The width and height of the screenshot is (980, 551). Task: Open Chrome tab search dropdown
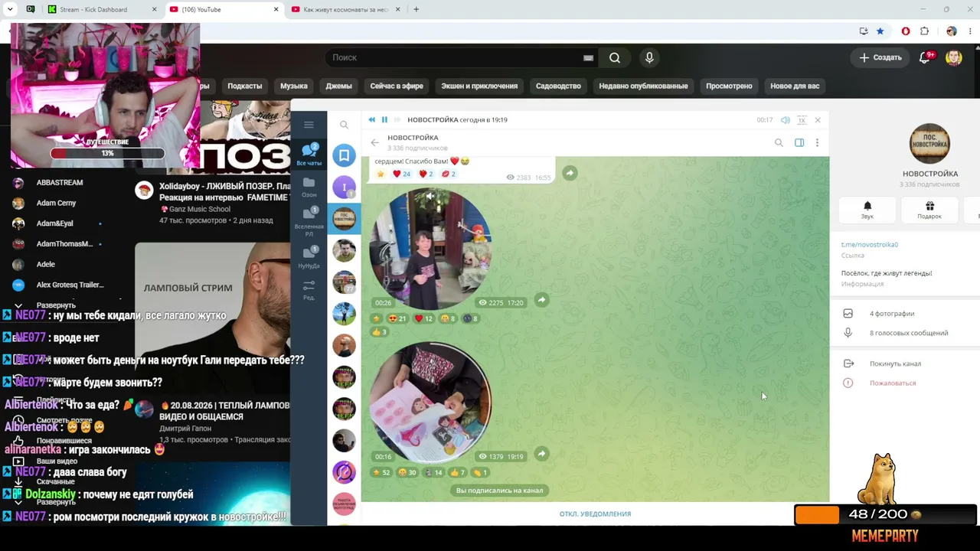pyautogui.click(x=10, y=9)
